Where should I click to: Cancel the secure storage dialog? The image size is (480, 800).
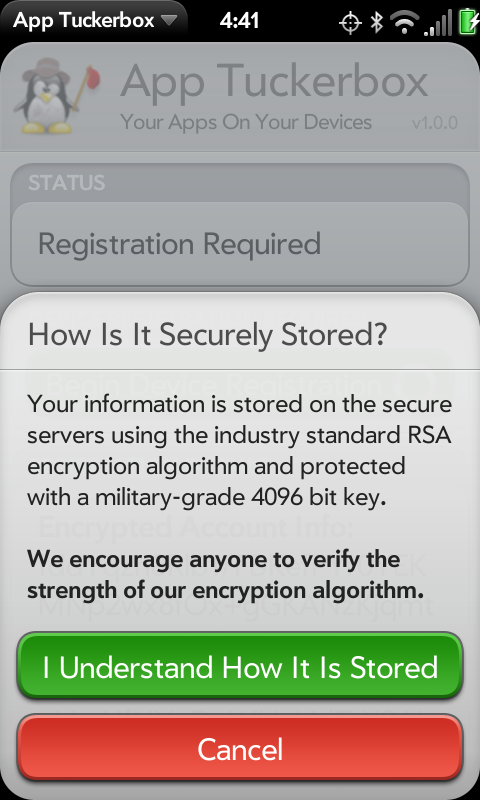coord(240,748)
